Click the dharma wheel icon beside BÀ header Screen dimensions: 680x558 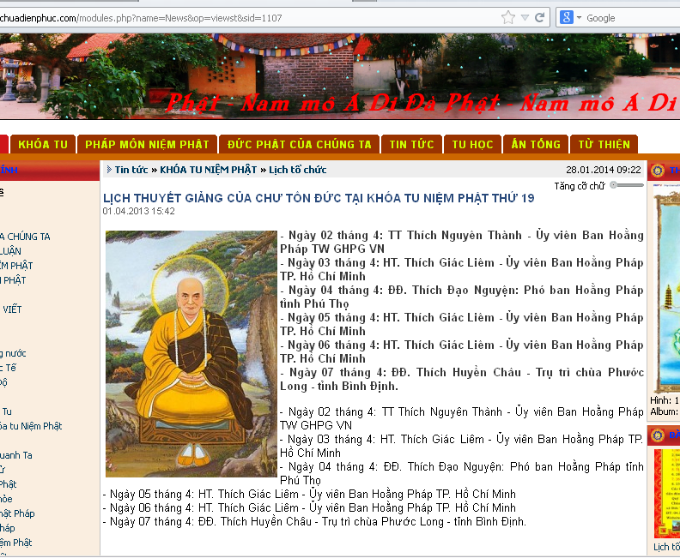tap(657, 435)
